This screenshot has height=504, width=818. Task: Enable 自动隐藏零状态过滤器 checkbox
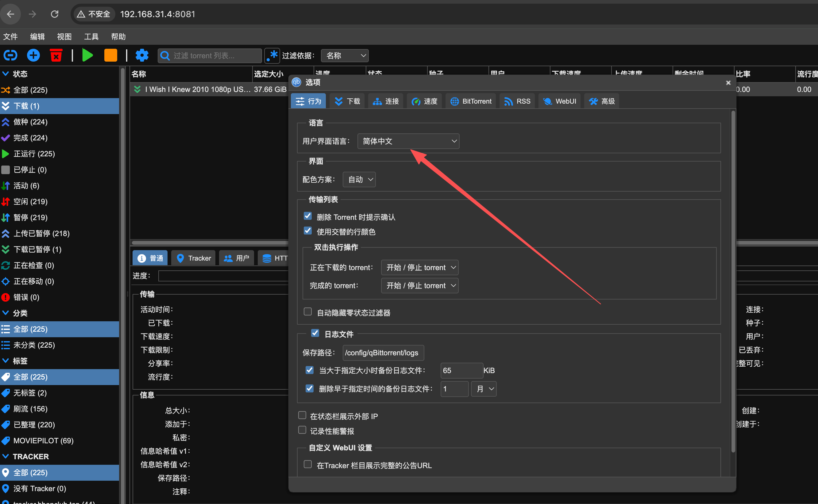click(307, 312)
